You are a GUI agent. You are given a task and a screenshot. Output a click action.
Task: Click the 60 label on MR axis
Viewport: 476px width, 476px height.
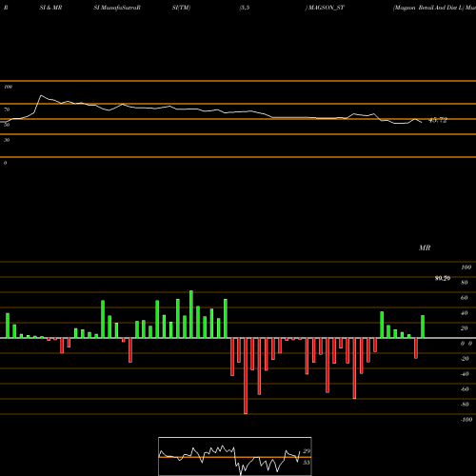(x=464, y=298)
